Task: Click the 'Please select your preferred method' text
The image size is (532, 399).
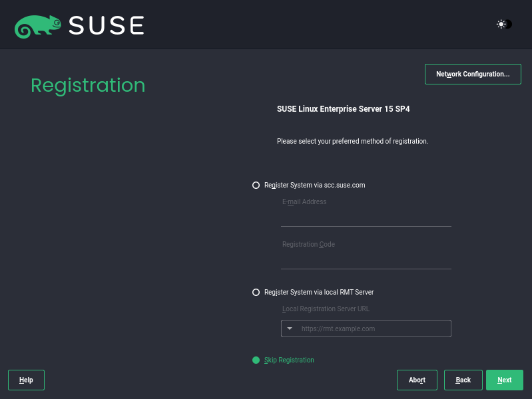Action: tap(352, 141)
